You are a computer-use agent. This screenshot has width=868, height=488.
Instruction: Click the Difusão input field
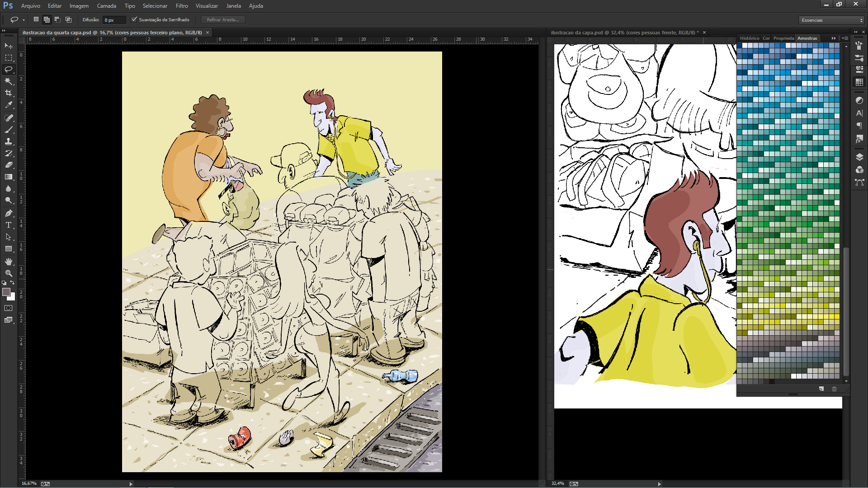pos(114,20)
